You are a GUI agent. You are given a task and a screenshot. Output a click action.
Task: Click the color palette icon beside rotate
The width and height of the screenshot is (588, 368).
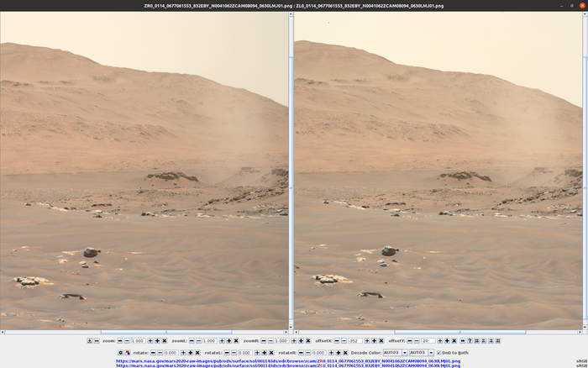tap(128, 352)
